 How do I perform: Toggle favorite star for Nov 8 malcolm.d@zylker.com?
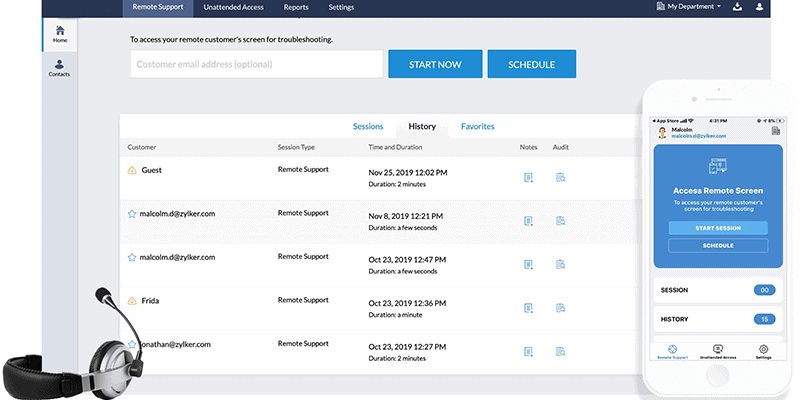(x=132, y=214)
